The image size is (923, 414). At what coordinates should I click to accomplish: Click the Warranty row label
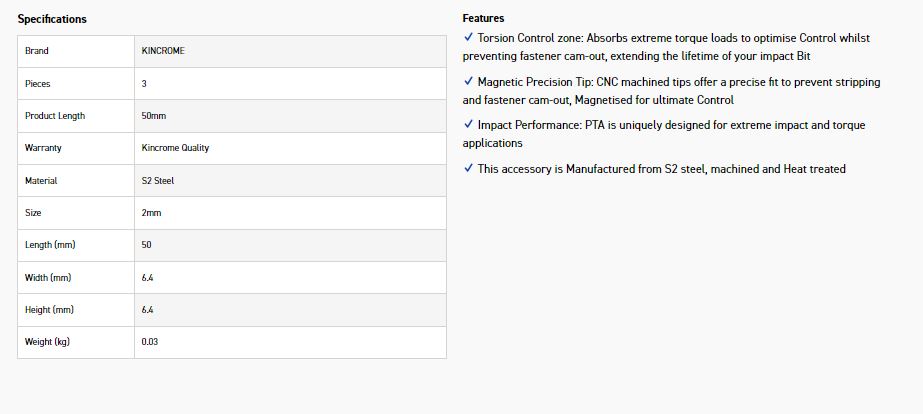click(43, 148)
